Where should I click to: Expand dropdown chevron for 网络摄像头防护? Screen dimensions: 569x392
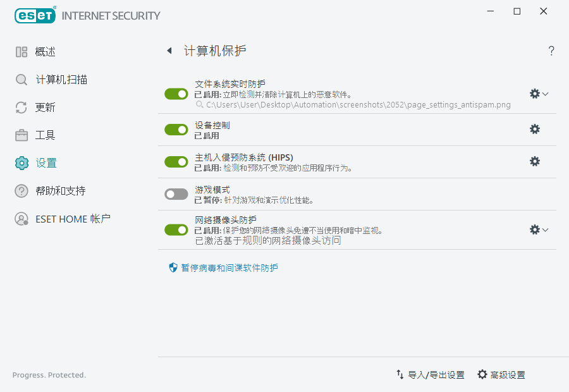tap(545, 230)
